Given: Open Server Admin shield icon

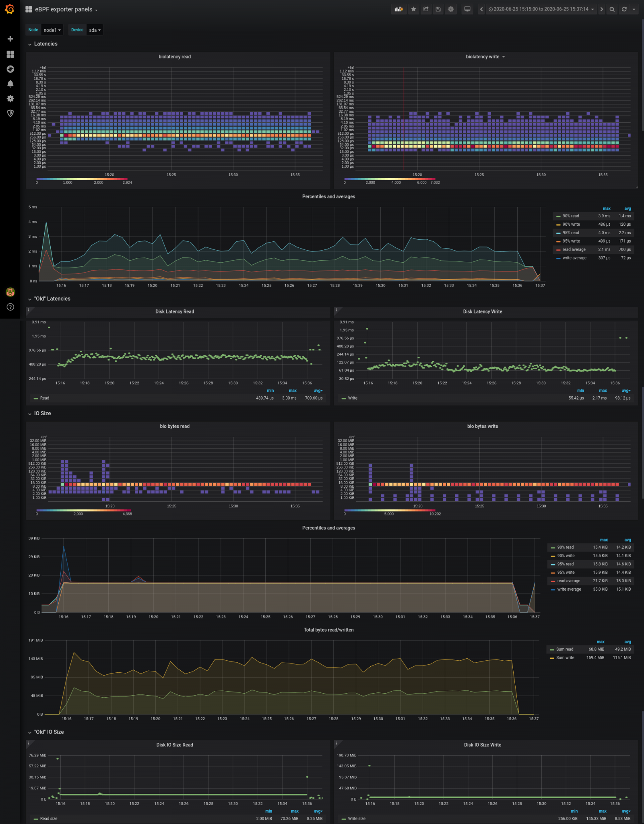Looking at the screenshot, I should coord(10,114).
